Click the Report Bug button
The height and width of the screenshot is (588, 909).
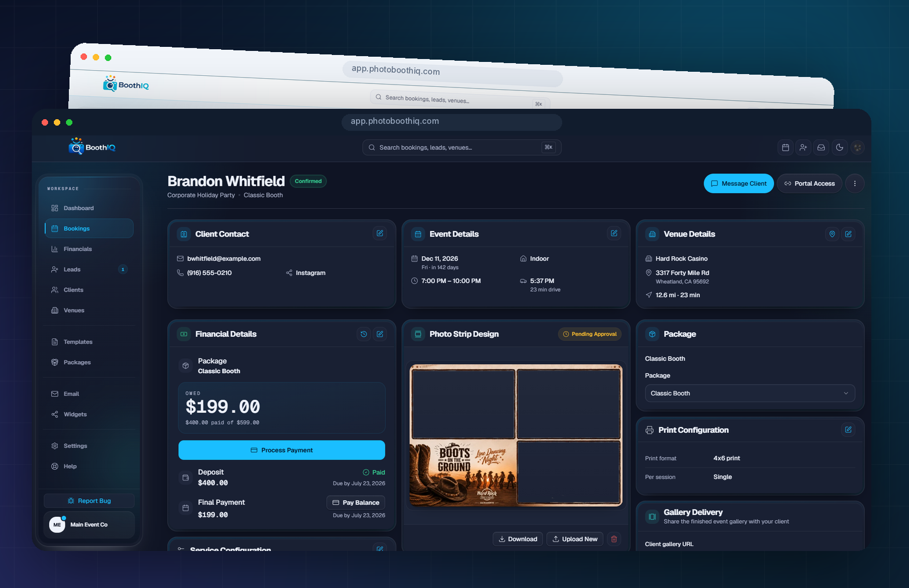[x=89, y=501]
